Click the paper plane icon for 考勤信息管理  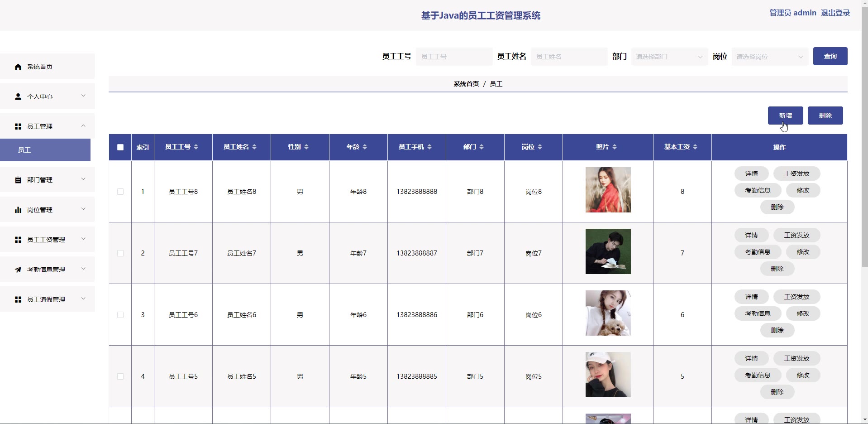[x=18, y=270]
